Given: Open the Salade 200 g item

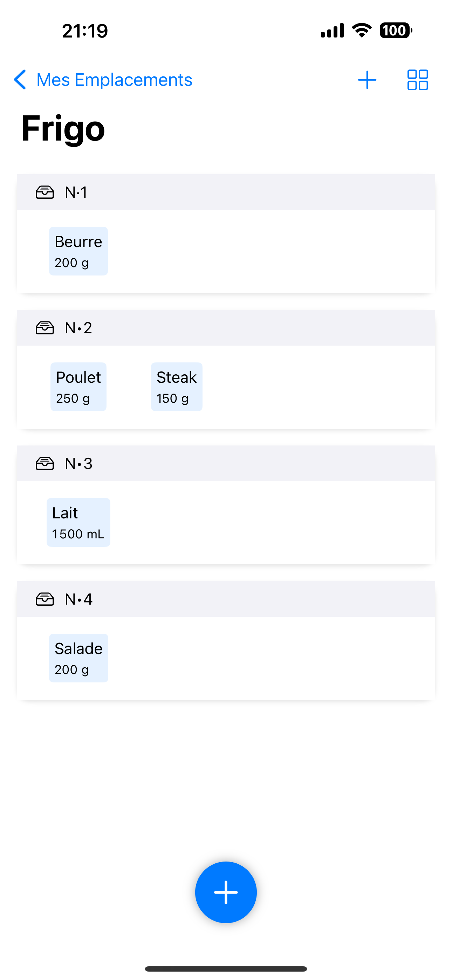Looking at the screenshot, I should coord(78,658).
